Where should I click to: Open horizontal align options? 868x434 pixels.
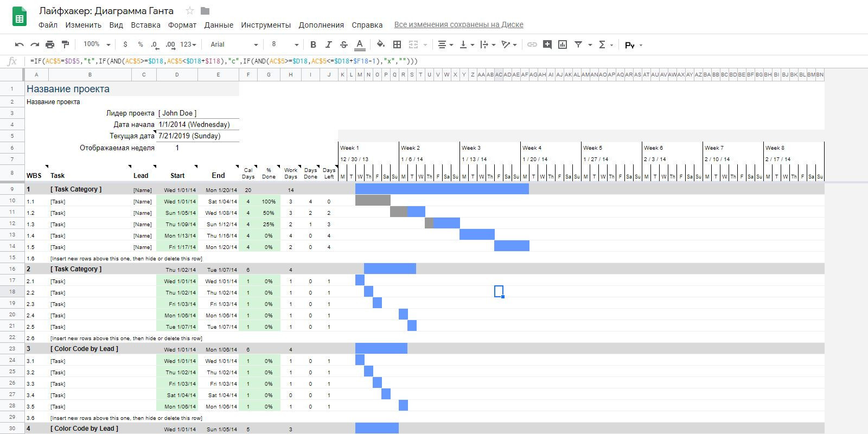click(445, 44)
